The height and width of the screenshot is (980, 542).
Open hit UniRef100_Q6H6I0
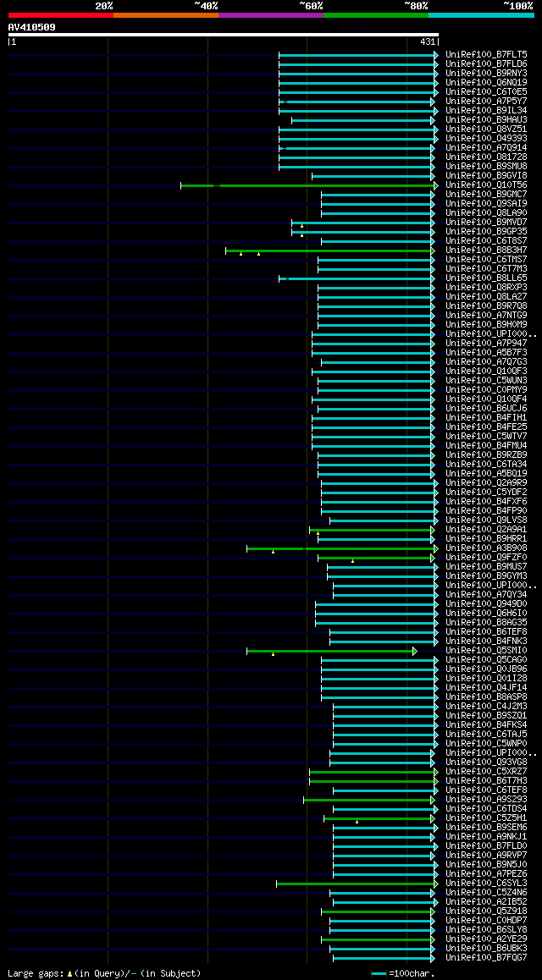pyautogui.click(x=486, y=614)
